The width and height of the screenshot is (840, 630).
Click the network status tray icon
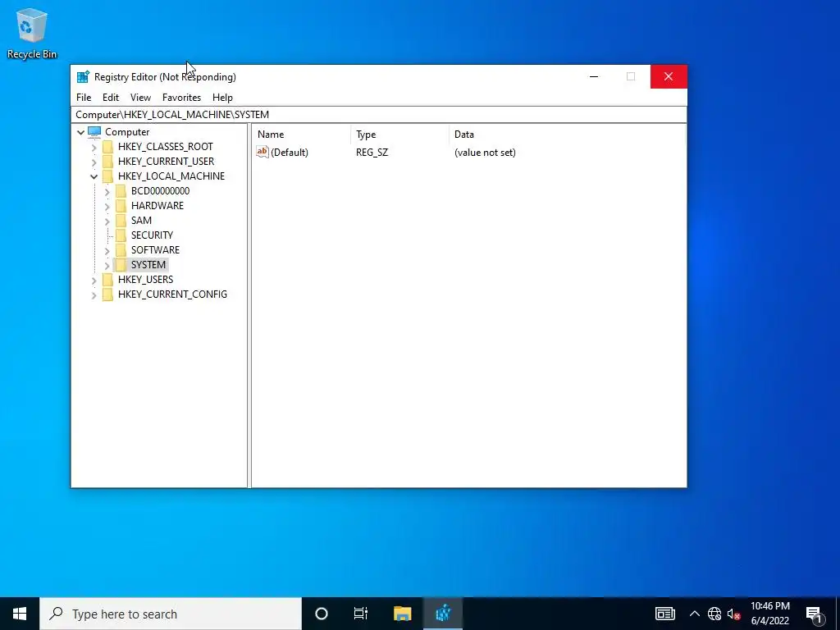pyautogui.click(x=714, y=614)
